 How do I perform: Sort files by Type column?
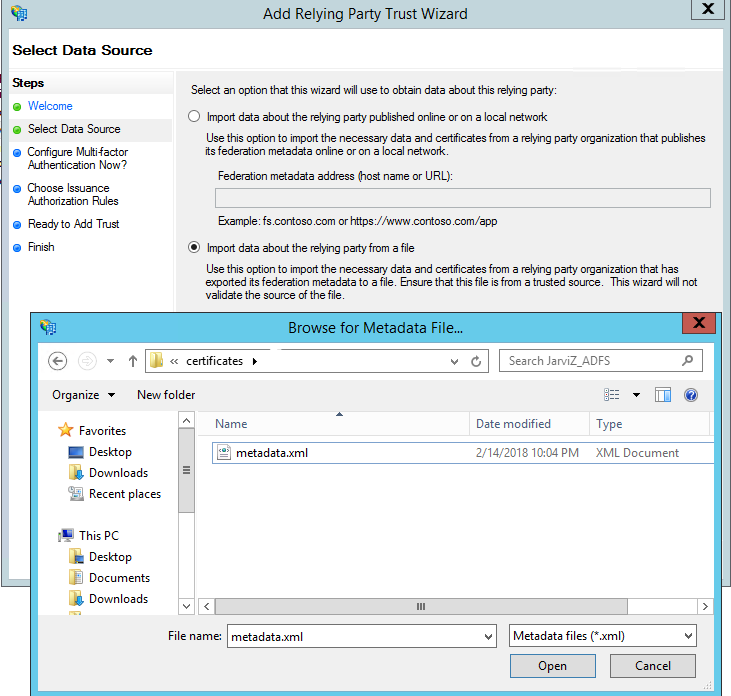point(649,424)
